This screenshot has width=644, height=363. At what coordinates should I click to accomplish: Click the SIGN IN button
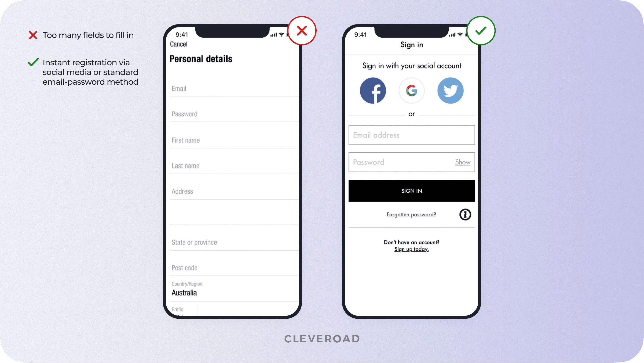coord(411,191)
